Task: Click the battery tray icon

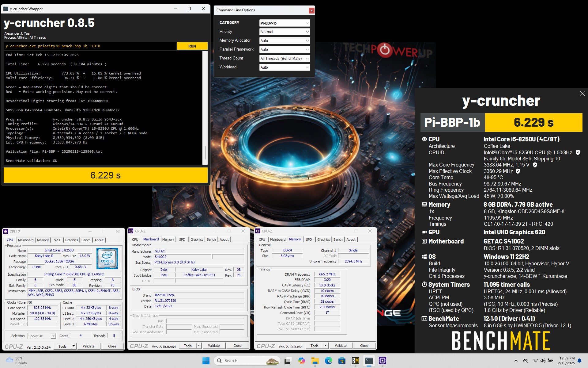Action: point(550,361)
